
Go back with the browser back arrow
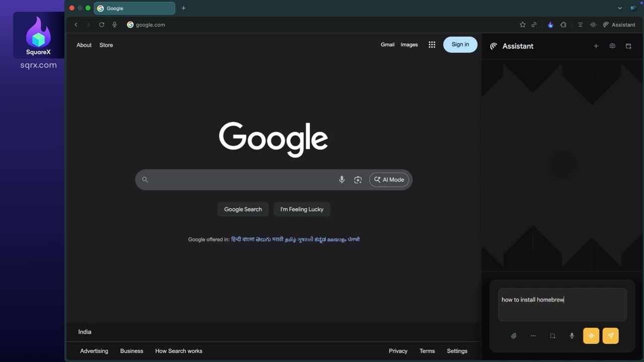point(76,25)
